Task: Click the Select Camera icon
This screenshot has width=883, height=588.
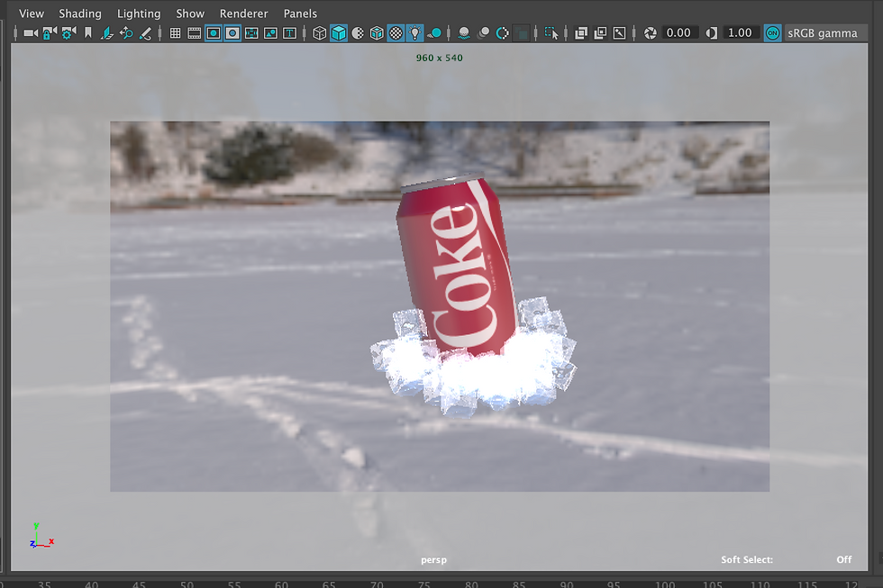Action: click(31, 33)
